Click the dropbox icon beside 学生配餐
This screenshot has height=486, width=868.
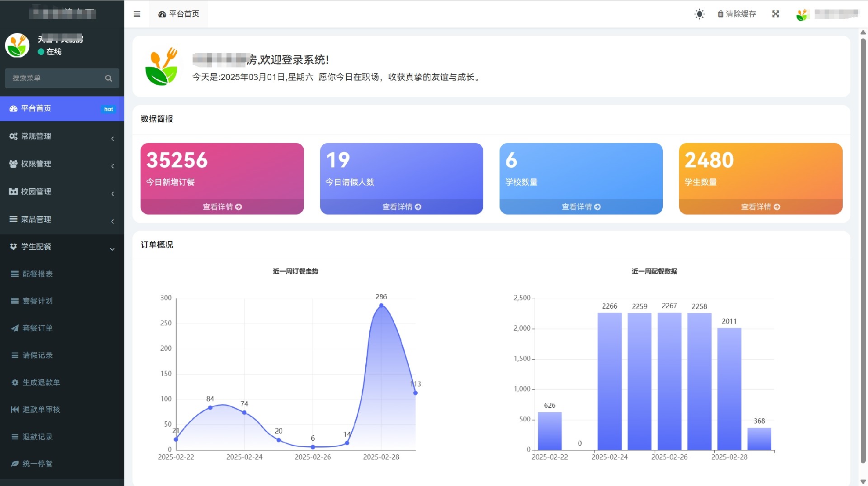click(x=13, y=247)
